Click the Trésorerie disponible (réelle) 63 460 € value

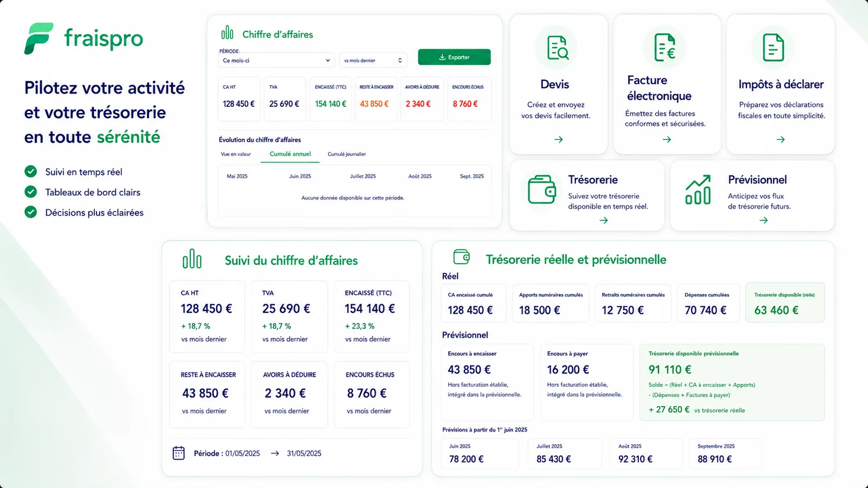tap(776, 310)
